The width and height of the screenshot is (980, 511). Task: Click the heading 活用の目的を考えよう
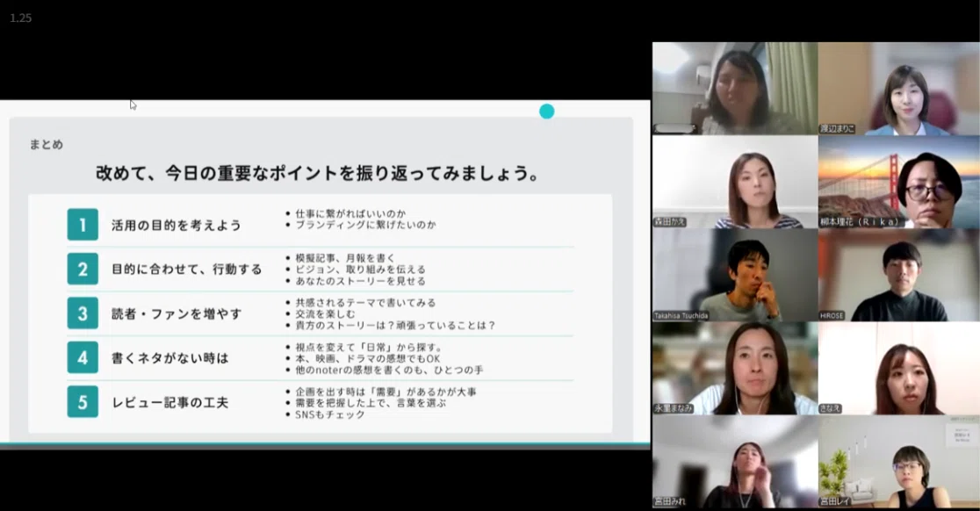(x=177, y=225)
